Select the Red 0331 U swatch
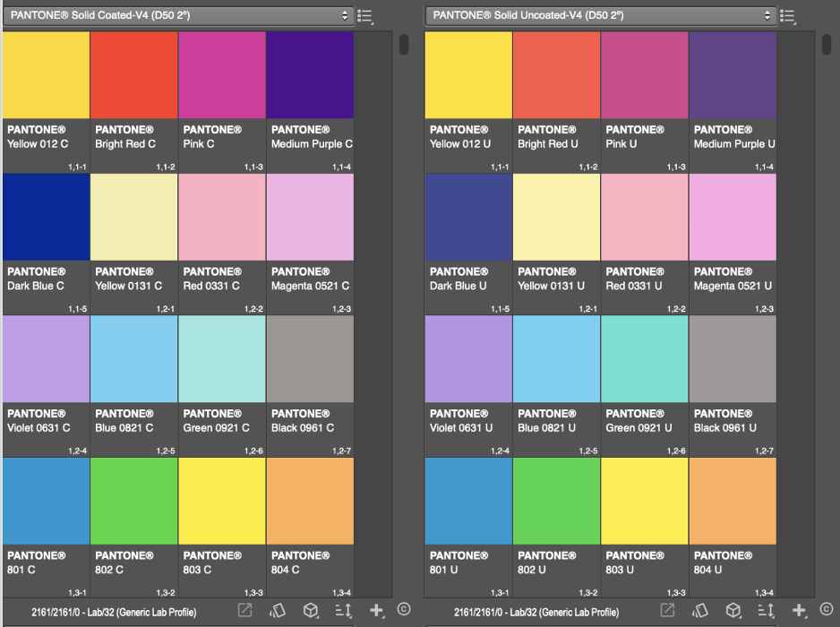The width and height of the screenshot is (840, 627). [x=645, y=217]
